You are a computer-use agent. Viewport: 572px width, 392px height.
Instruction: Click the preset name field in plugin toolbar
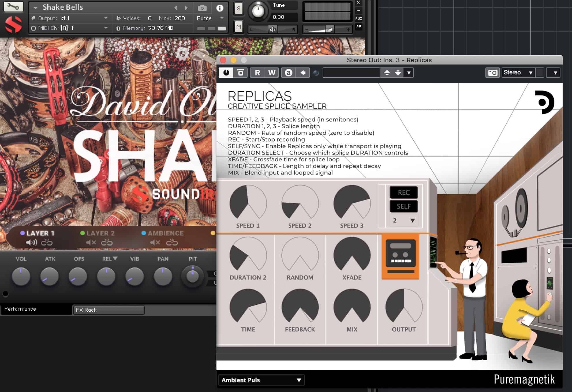pos(352,73)
